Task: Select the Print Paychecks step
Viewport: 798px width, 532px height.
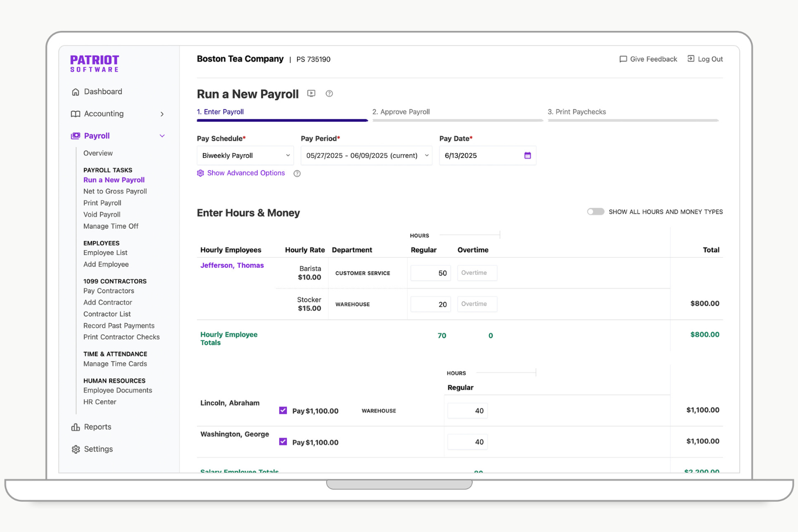Action: pyautogui.click(x=577, y=112)
